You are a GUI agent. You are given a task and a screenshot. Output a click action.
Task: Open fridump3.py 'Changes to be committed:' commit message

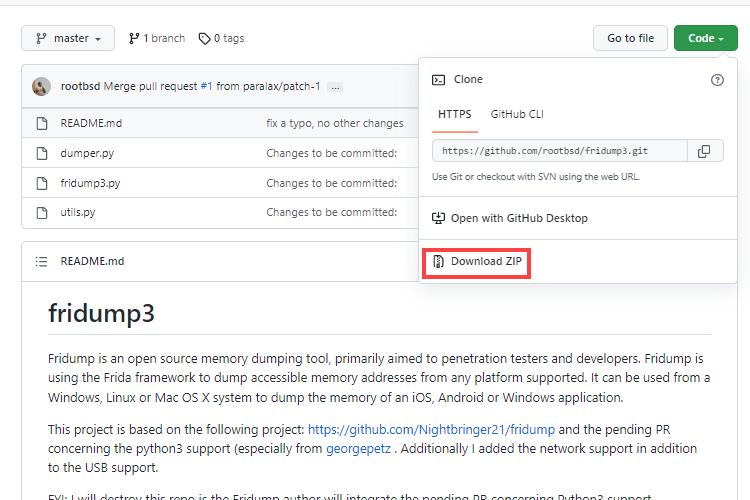tap(331, 183)
